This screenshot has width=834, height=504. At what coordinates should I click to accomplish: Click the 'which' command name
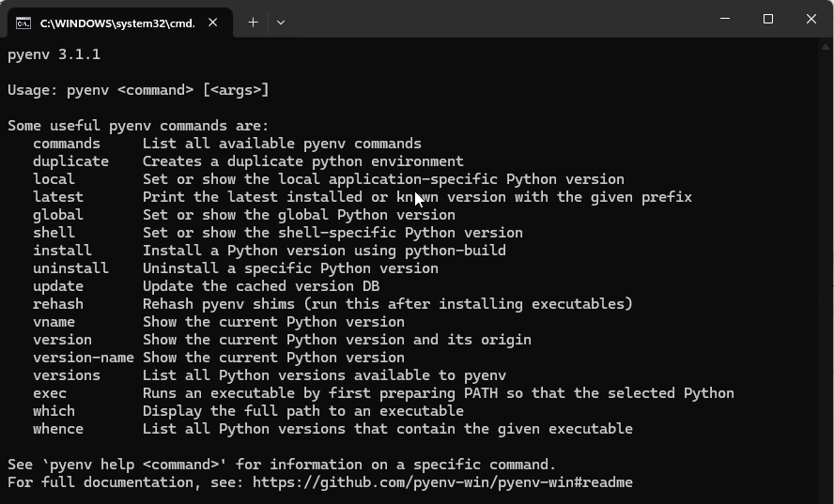point(54,411)
